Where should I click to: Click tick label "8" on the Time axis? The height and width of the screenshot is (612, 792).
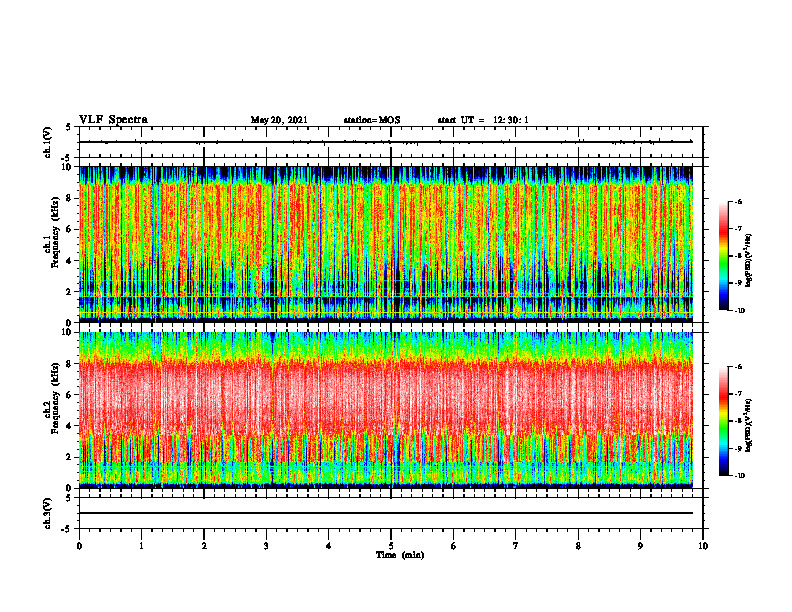coord(578,546)
